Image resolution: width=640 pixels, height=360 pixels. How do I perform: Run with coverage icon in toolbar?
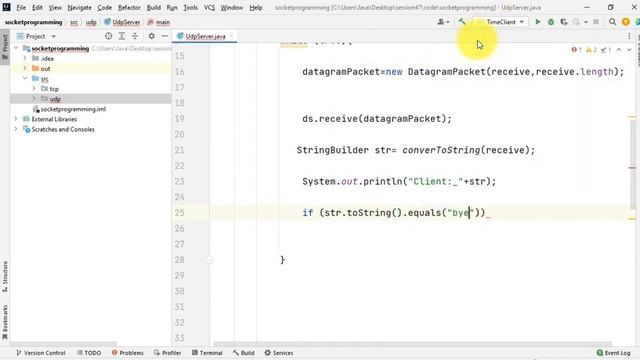pyautogui.click(x=564, y=22)
